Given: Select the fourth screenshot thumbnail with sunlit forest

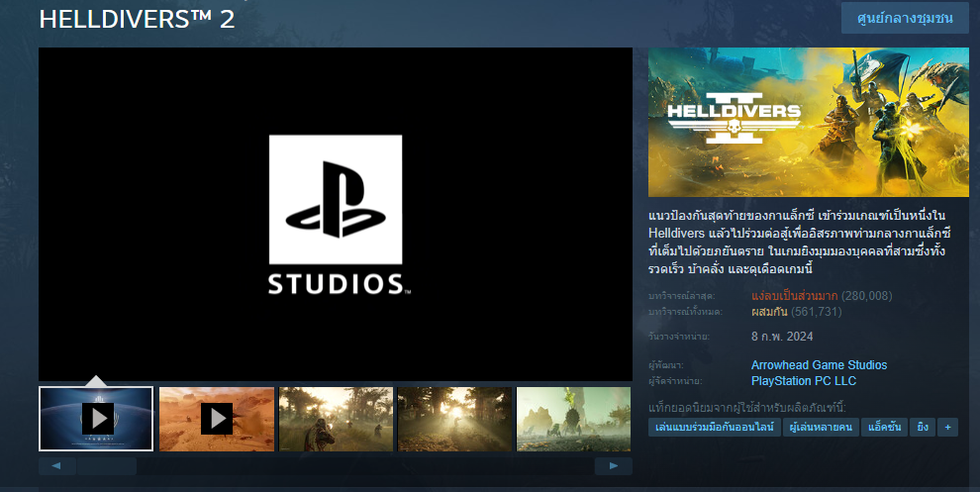Looking at the screenshot, I should pyautogui.click(x=454, y=419).
